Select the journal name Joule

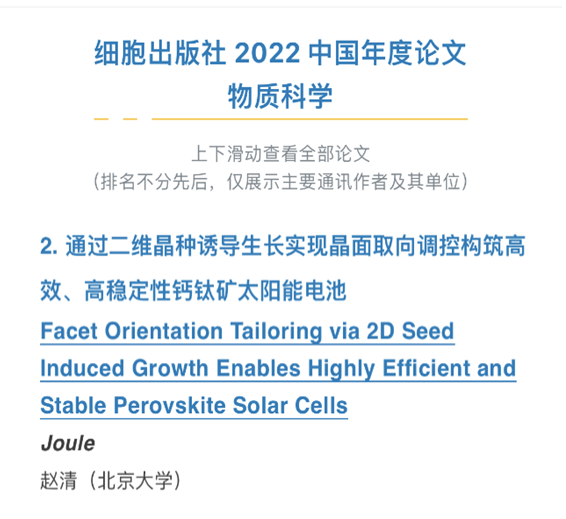pyautogui.click(x=68, y=443)
